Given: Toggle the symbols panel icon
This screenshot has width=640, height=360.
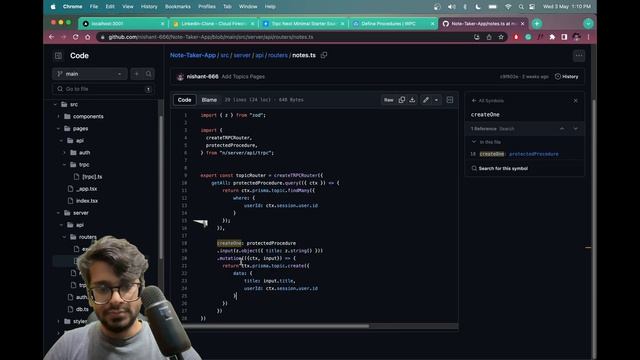Looking at the screenshot, I should tap(450, 100).
